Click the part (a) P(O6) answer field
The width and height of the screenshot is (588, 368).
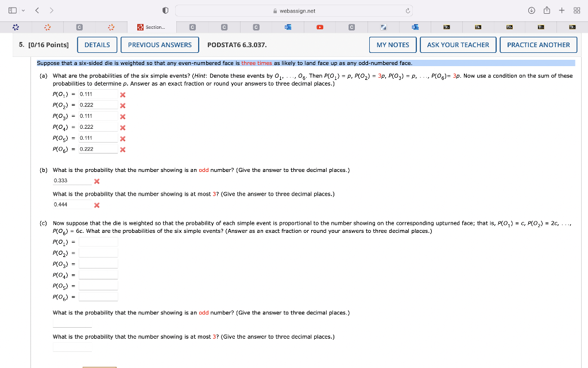click(98, 149)
